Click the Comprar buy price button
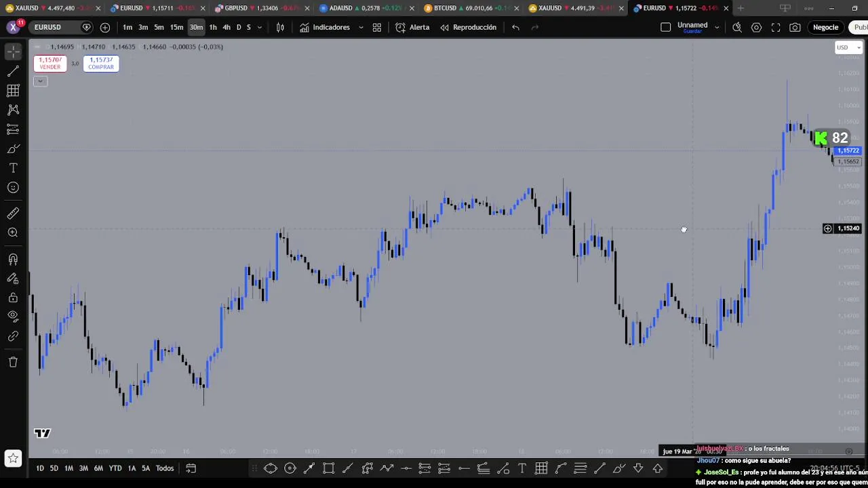The image size is (868, 488). coord(101,63)
